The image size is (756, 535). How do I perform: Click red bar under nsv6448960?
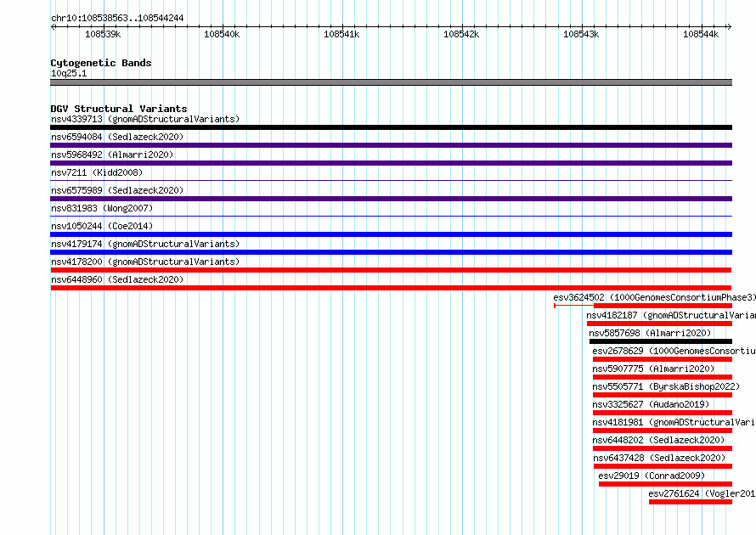(391, 288)
